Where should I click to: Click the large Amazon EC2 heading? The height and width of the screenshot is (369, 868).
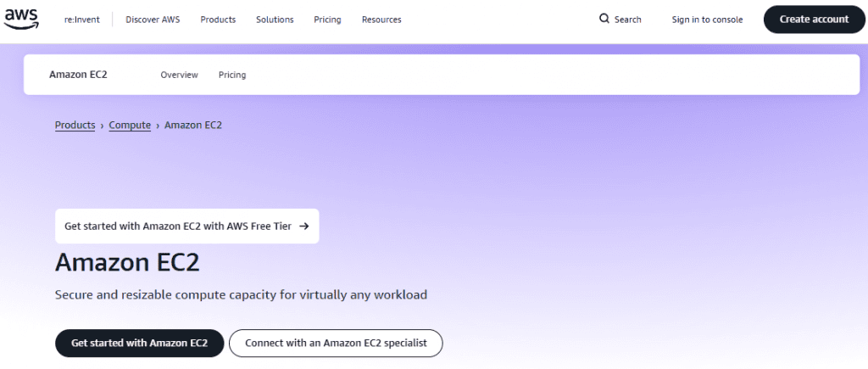(127, 262)
